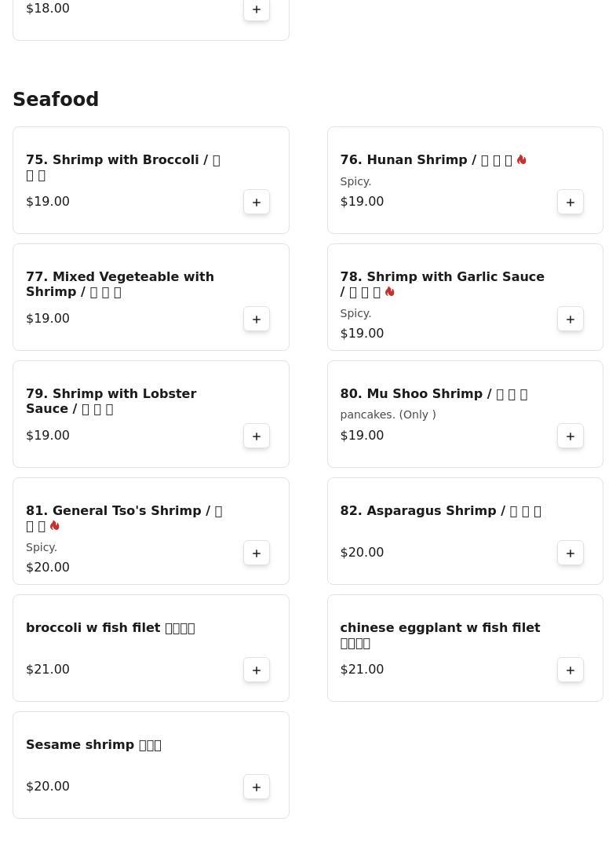The width and height of the screenshot is (616, 851).
Task: Select the Mu Shoo Shrimp pancakes description
Action: (x=388, y=415)
